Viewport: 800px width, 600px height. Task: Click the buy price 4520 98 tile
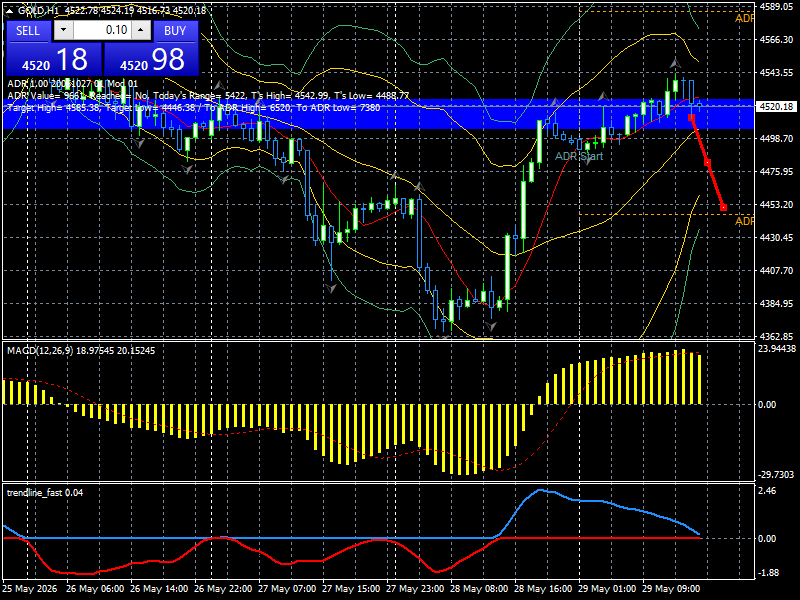(152, 59)
